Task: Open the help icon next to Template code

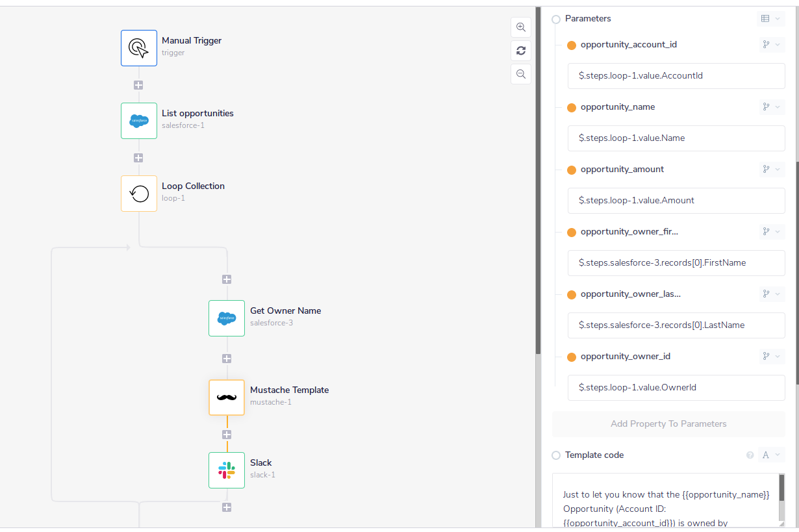Action: point(750,455)
